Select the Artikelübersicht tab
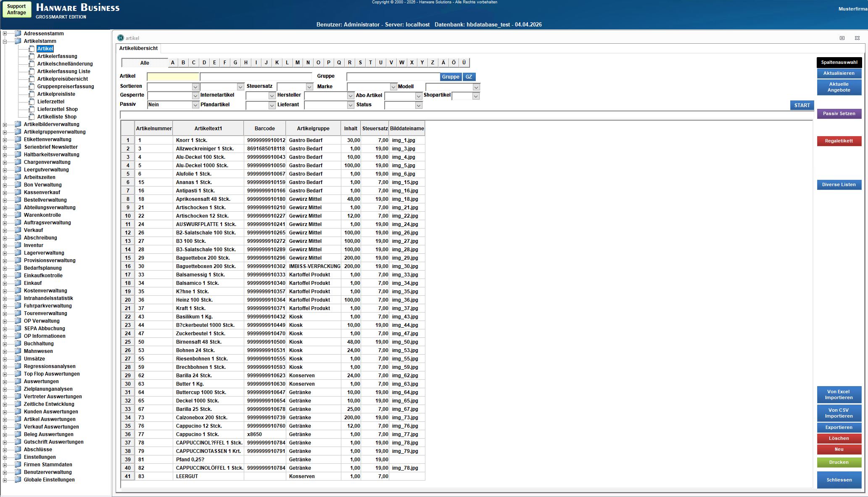The image size is (868, 497). tap(138, 48)
